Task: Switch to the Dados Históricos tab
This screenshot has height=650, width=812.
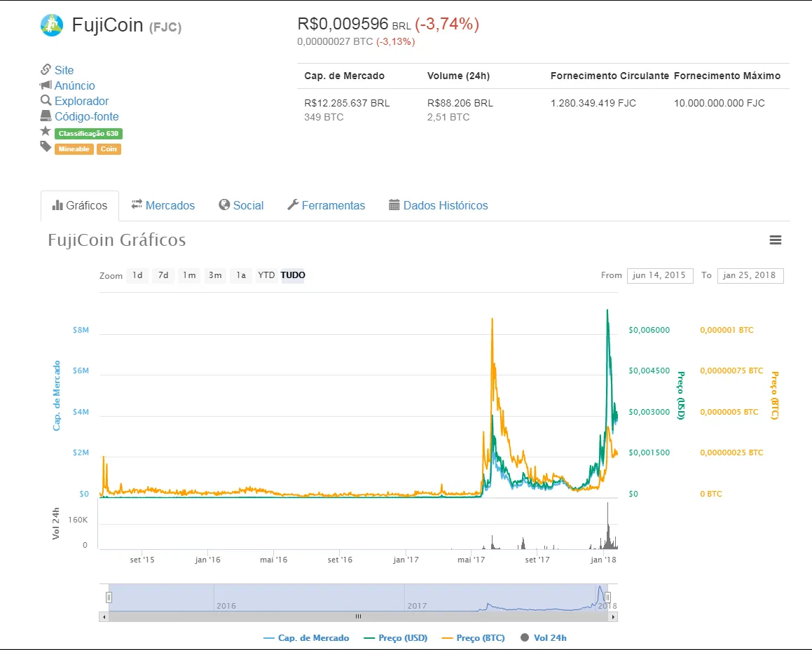Action: (439, 206)
